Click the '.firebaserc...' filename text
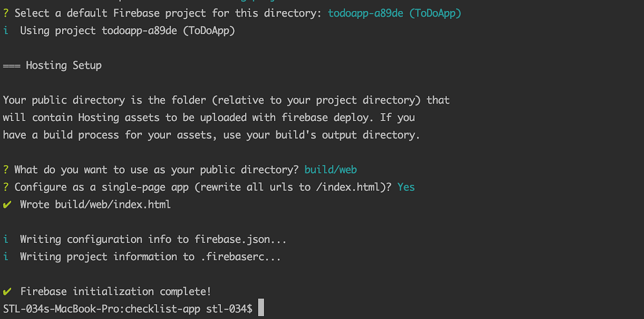This screenshot has width=644, height=319. [241, 256]
